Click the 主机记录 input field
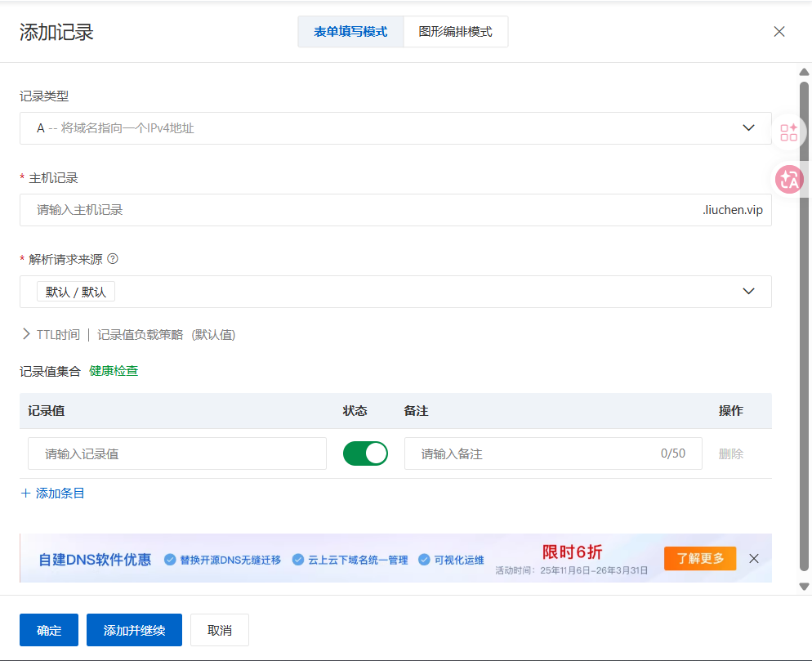Viewport: 812px width, 661px height. (x=327, y=210)
